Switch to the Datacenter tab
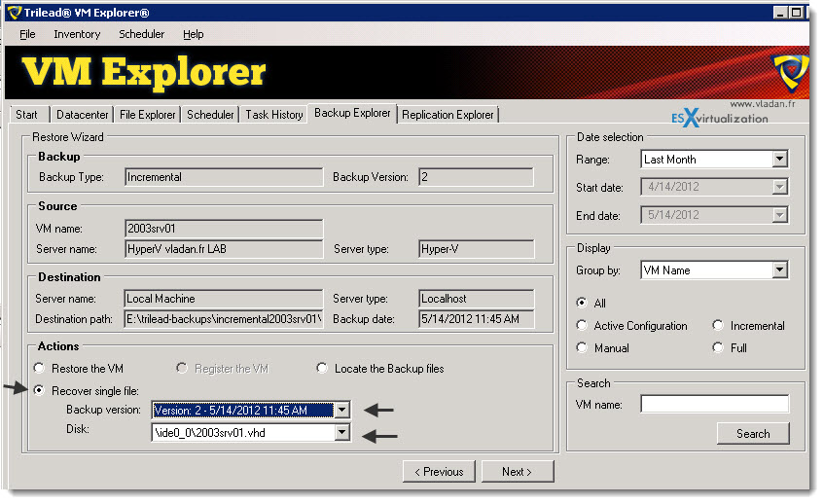Viewport: 824px width, 504px height. click(82, 115)
